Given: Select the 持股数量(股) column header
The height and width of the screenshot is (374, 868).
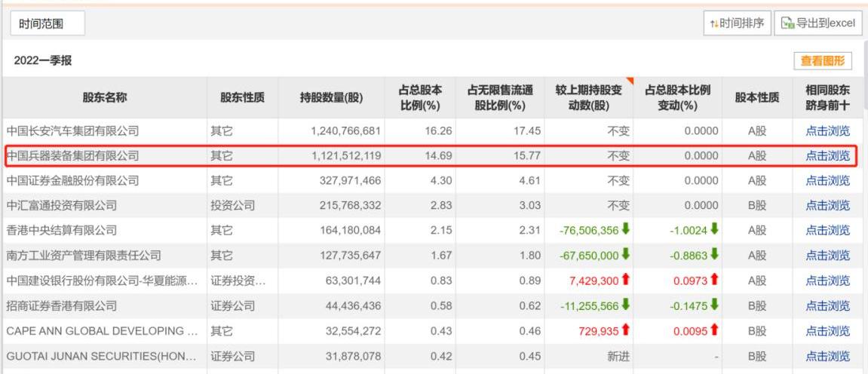Looking at the screenshot, I should [331, 97].
